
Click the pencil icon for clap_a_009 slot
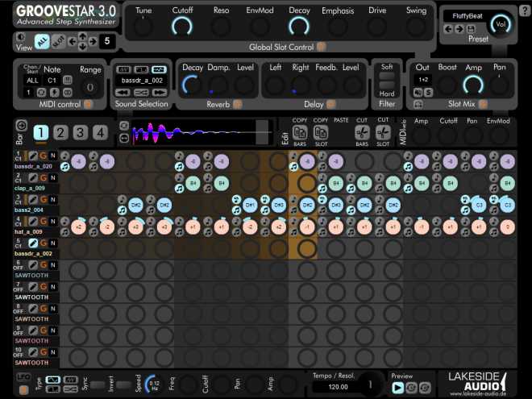pyautogui.click(x=33, y=177)
